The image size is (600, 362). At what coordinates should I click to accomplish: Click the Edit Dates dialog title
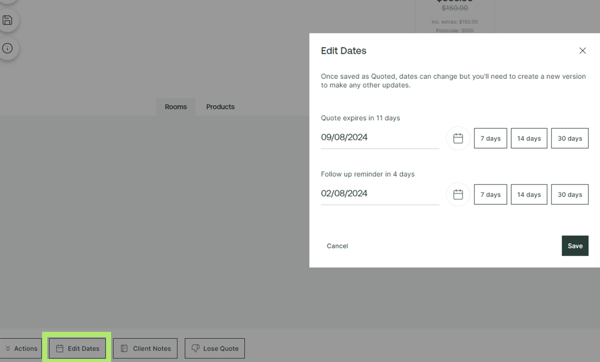tap(343, 51)
